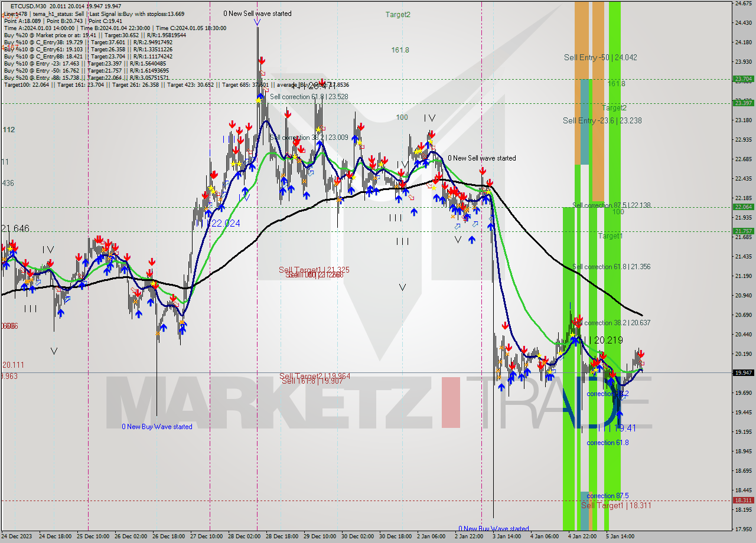Click the 'Sell Target1 | 21.325' label
Screen dimensions: 756x543
tap(314, 270)
